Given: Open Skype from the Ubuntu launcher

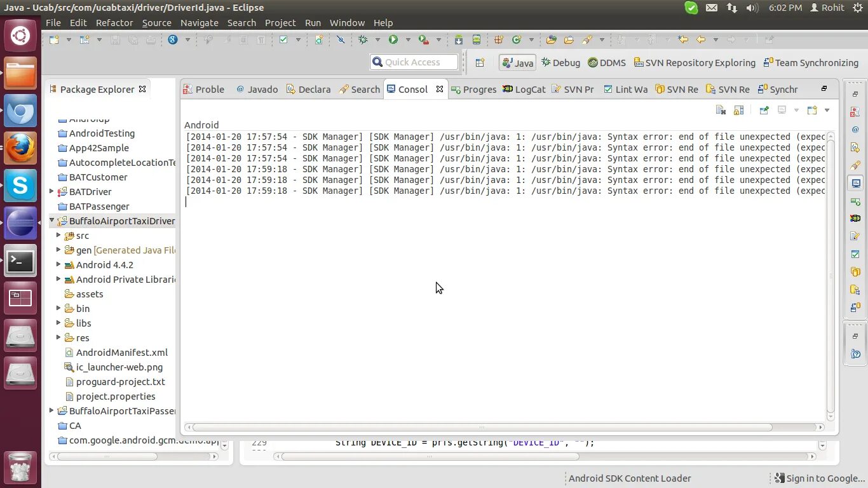Looking at the screenshot, I should point(20,186).
